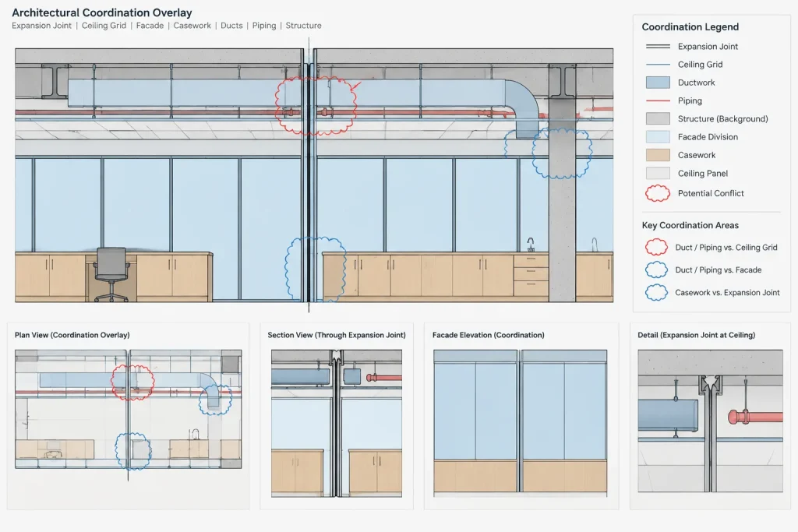Click the Facade Division legend label

click(x=708, y=137)
